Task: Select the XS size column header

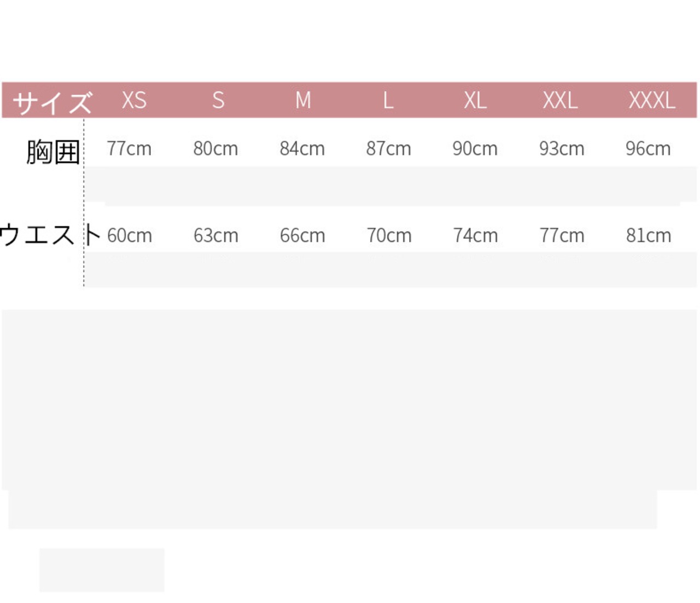Action: (134, 100)
